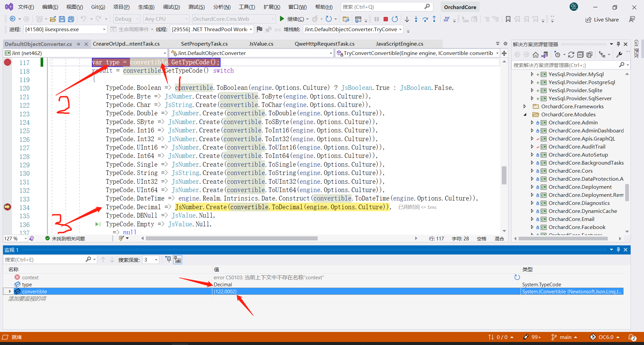
Task: Click the Save All toolbar icon
Action: [71, 19]
